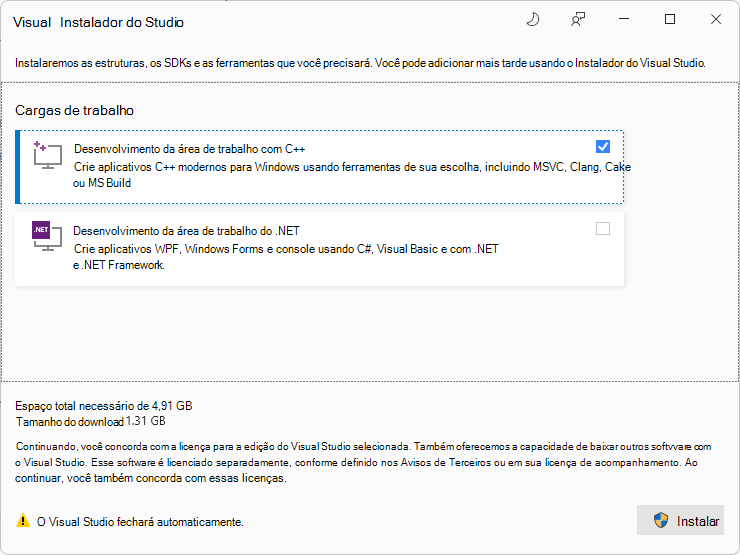Screen dimensions: 740x555
Task: Click the 'Instalador do Studio' window title
Action: pyautogui.click(x=122, y=22)
